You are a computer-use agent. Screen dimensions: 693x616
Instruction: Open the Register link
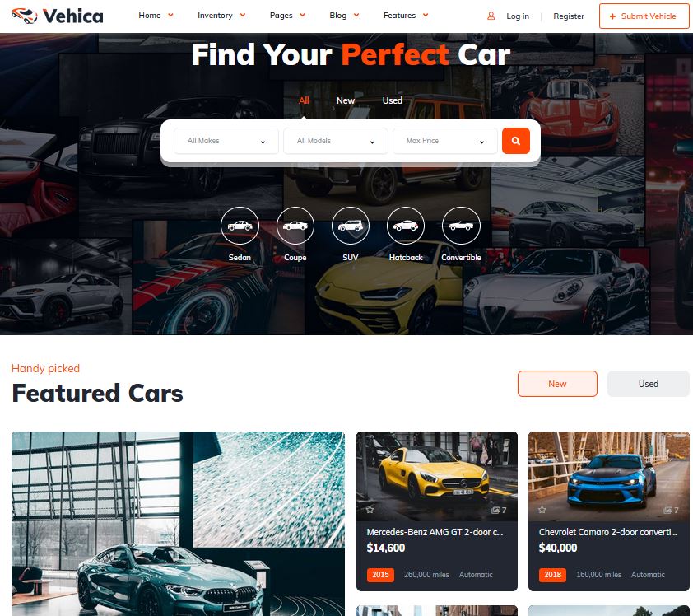pos(569,16)
